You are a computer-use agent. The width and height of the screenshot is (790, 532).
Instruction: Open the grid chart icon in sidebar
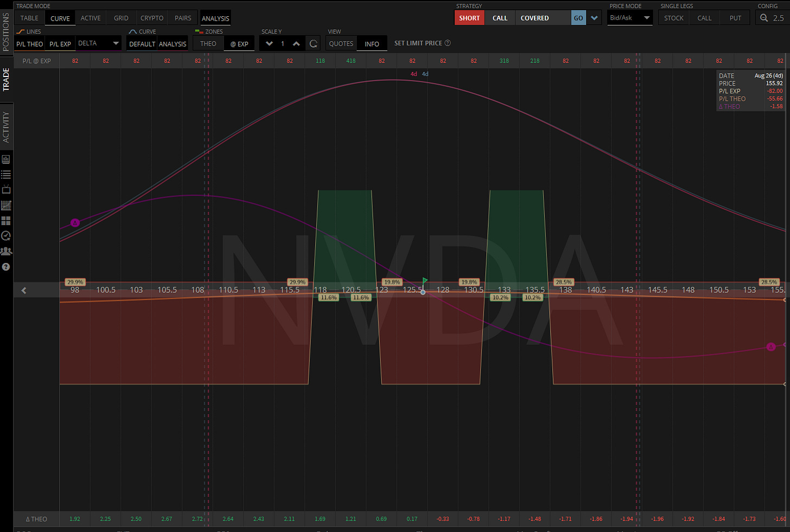coord(6,206)
